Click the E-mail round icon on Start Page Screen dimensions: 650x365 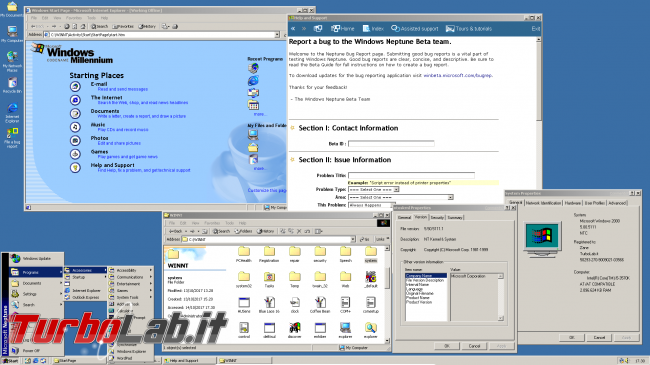coord(75,86)
